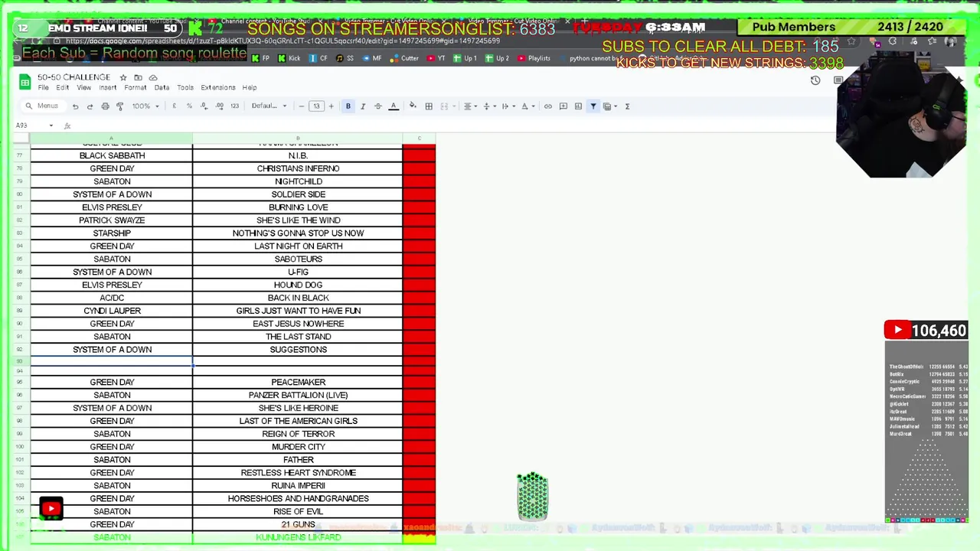
Task: Select red cell beside N.I.B.
Action: coord(419,155)
